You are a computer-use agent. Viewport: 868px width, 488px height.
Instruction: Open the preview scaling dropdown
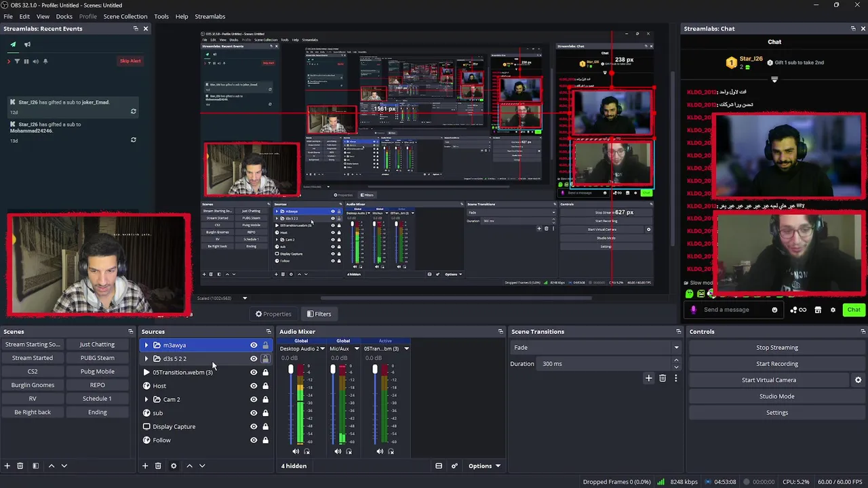pyautogui.click(x=245, y=298)
